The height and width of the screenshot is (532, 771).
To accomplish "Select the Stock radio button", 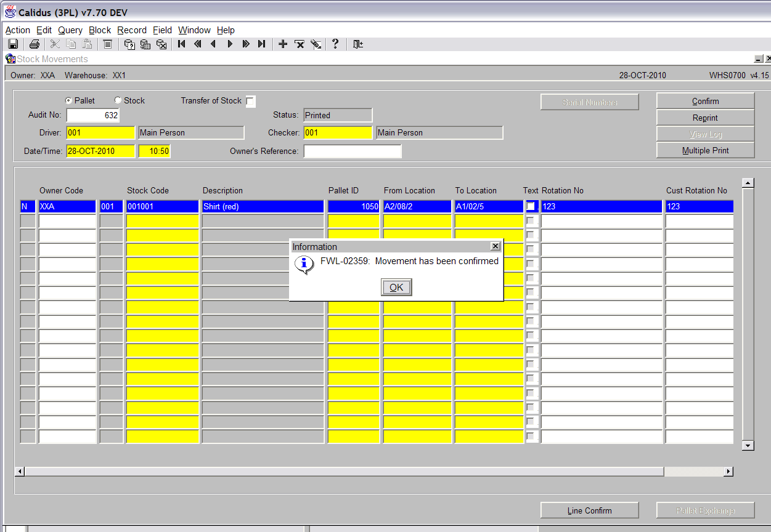I will (118, 100).
